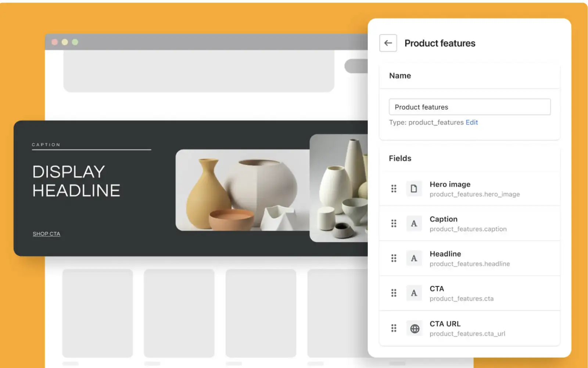Click product_features.cta key text
Screen dimensions: 588x368
[x=462, y=298]
